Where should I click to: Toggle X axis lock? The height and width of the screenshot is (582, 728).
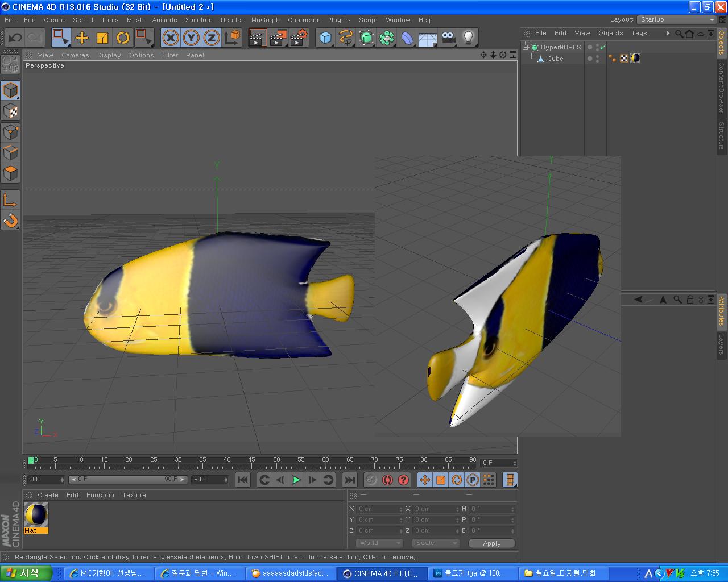click(x=171, y=38)
